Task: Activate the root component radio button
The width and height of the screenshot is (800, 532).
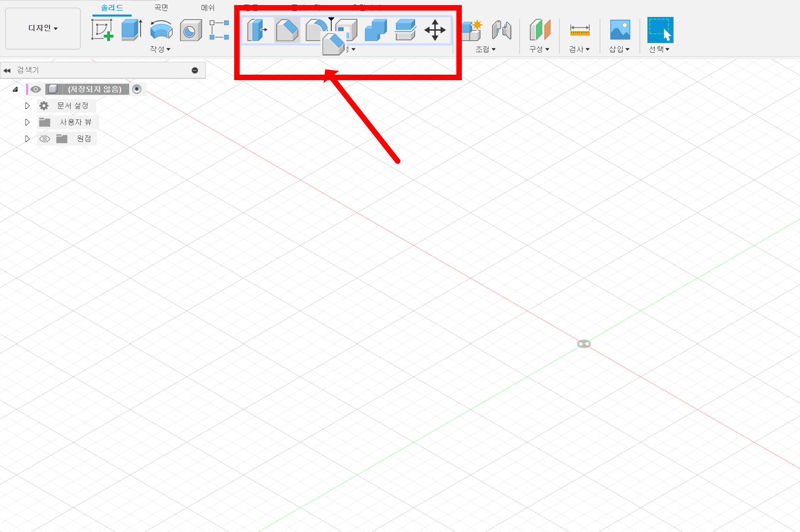Action: click(137, 89)
